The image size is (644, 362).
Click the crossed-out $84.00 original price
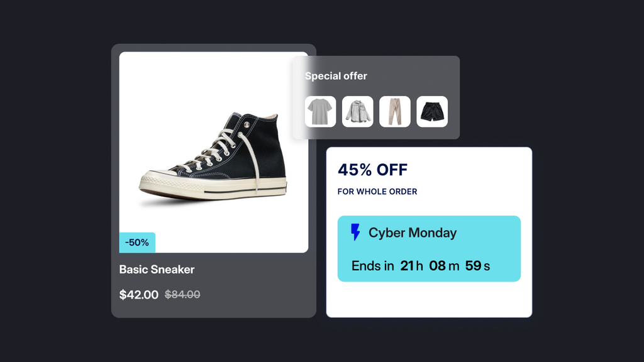[182, 294]
